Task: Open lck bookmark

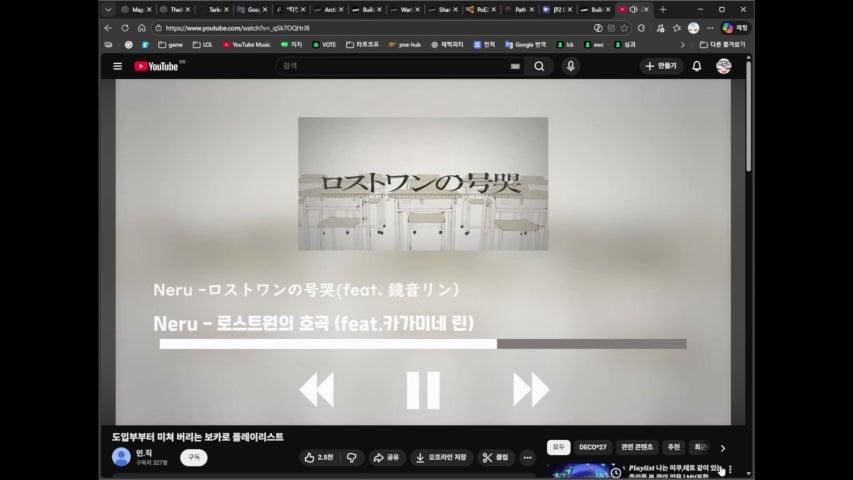Action: pyautogui.click(x=565, y=45)
